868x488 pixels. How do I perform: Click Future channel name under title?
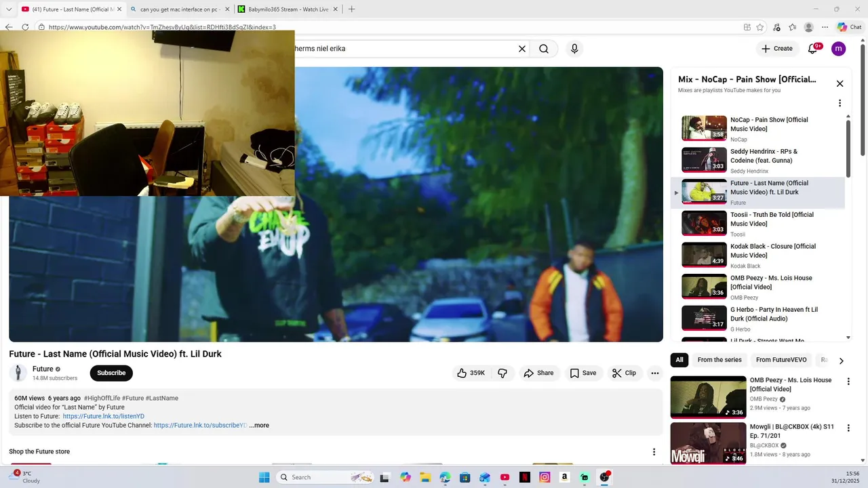click(43, 369)
